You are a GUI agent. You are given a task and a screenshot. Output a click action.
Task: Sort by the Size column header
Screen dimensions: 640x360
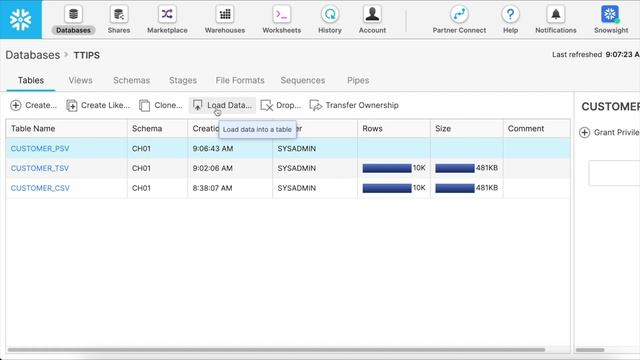click(x=467, y=129)
